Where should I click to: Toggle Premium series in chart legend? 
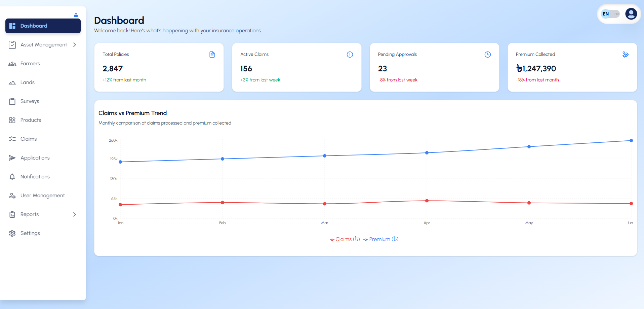pyautogui.click(x=381, y=239)
